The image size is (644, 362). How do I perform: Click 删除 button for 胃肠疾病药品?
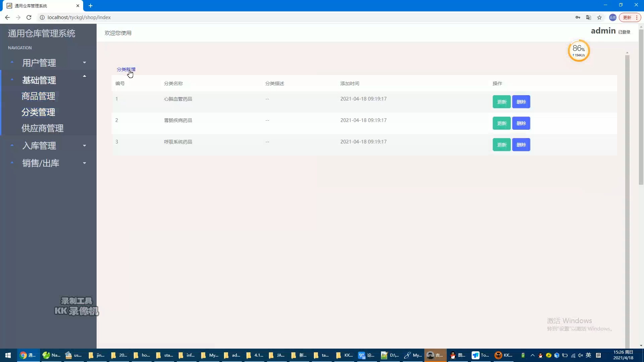(x=521, y=123)
